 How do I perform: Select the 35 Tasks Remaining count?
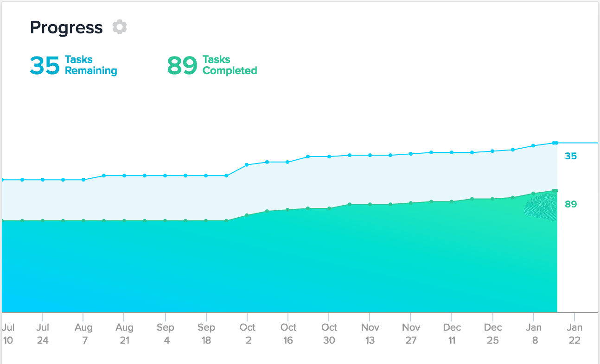(x=45, y=65)
